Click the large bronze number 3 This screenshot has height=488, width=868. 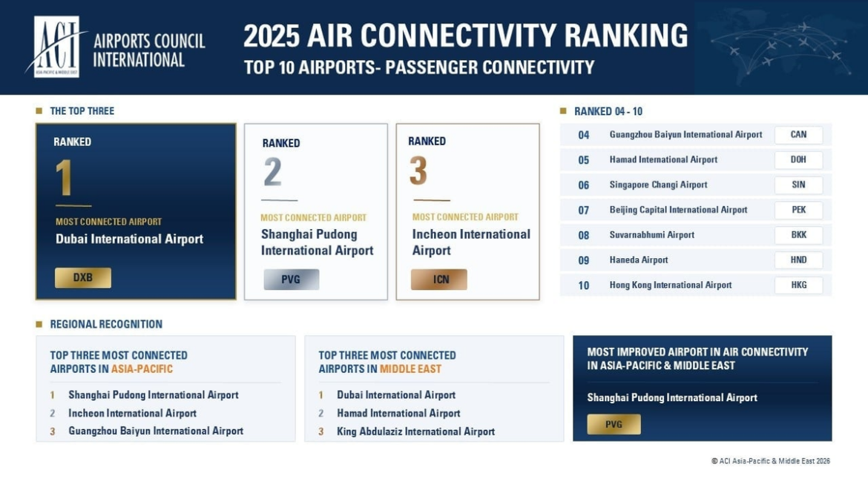(x=418, y=171)
